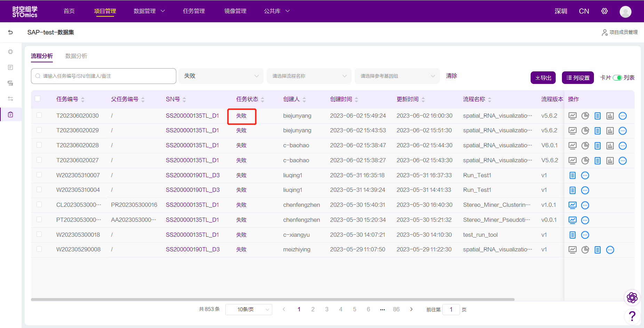
Task: Open line chart icon for CL2023053000 row
Action: 572,205
